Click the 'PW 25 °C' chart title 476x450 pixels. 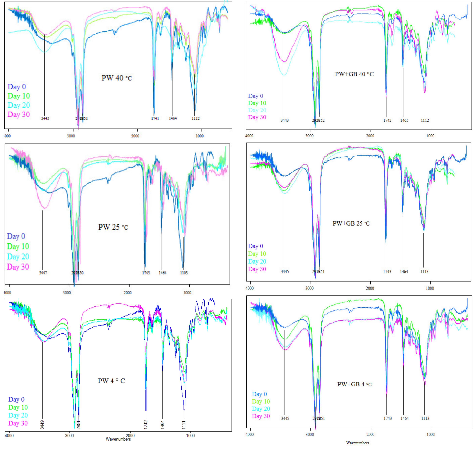pos(113,227)
